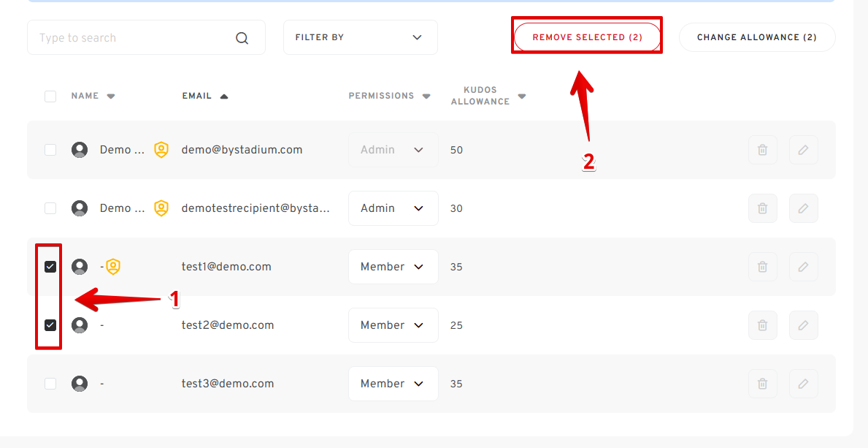Click the Change Allowance (2) button
Image resolution: width=868 pixels, height=448 pixels.
pos(756,37)
